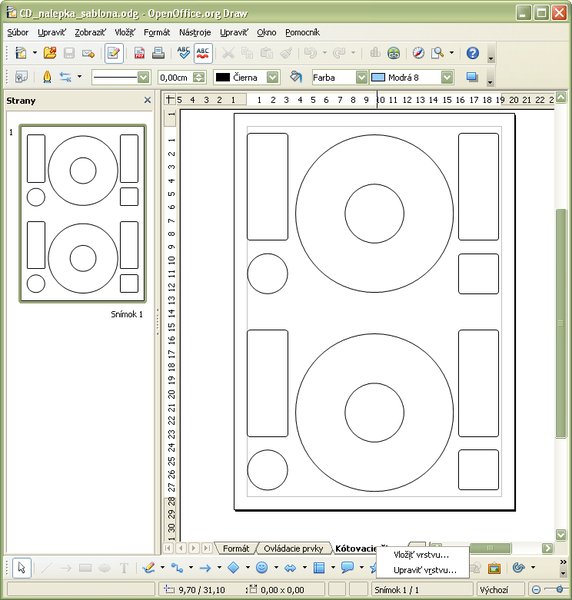Pick the Callouts speech bubble tool
This screenshot has width=572, height=600.
coord(347,567)
